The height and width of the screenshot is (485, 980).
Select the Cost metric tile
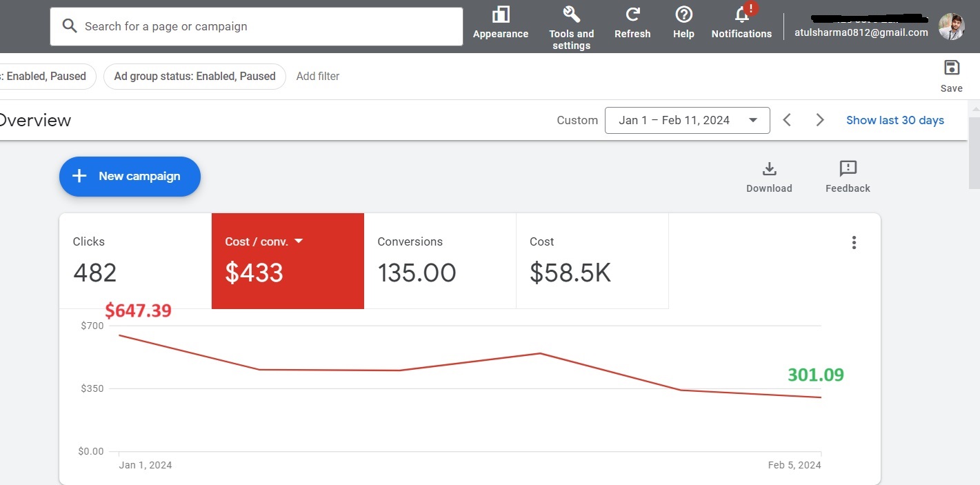tap(592, 261)
